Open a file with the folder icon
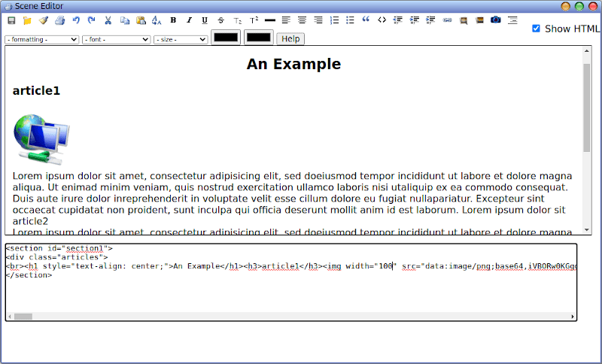 click(27, 20)
